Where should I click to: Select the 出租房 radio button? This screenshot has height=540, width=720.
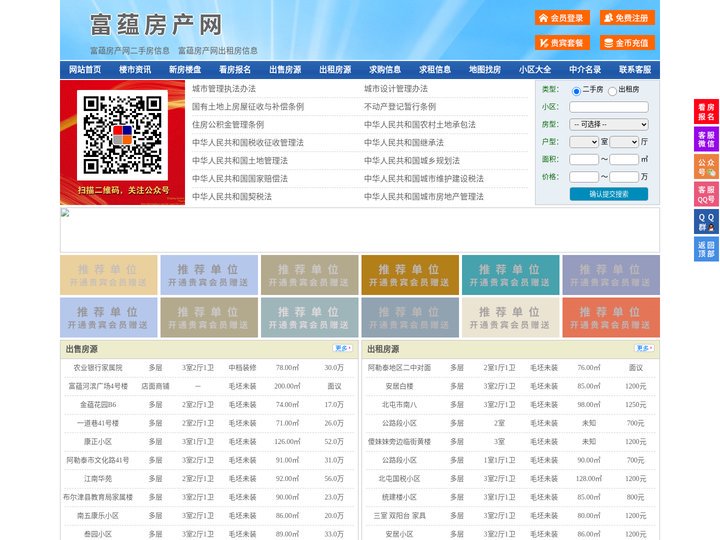[x=612, y=91]
